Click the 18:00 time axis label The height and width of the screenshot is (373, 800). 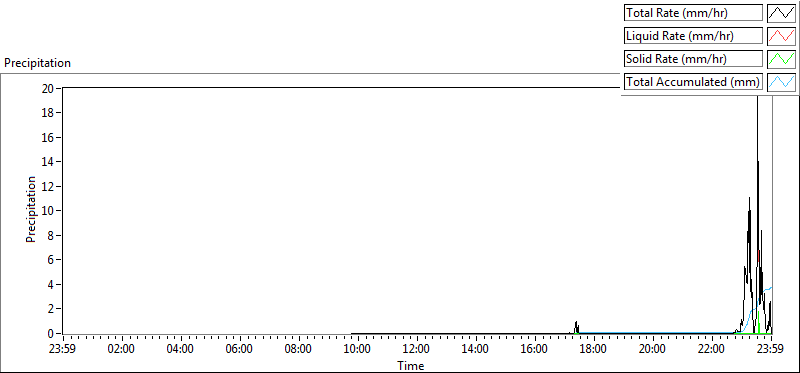[x=594, y=350]
